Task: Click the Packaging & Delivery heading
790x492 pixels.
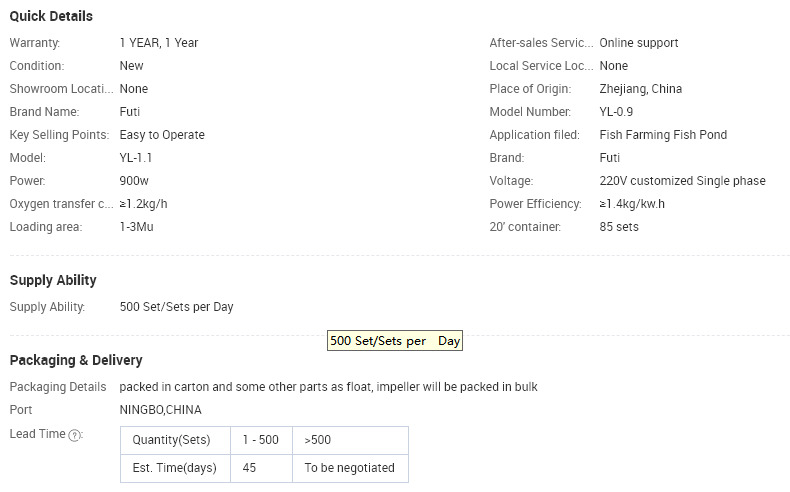Action: point(76,360)
